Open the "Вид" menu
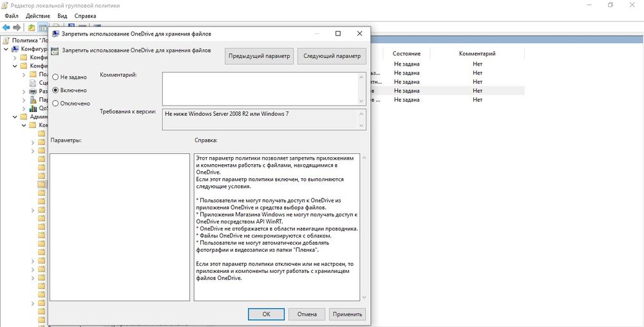The image size is (644, 327). 62,15
